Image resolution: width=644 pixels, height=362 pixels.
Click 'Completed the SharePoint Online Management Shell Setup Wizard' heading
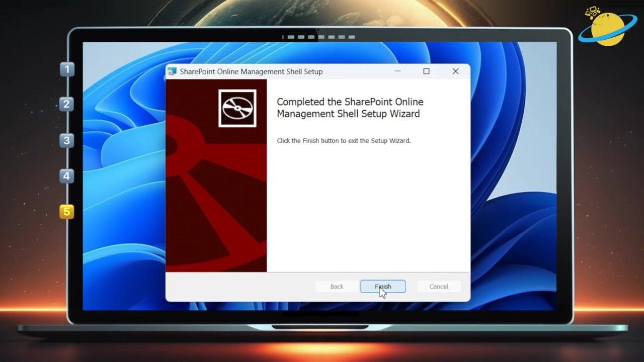coord(350,108)
